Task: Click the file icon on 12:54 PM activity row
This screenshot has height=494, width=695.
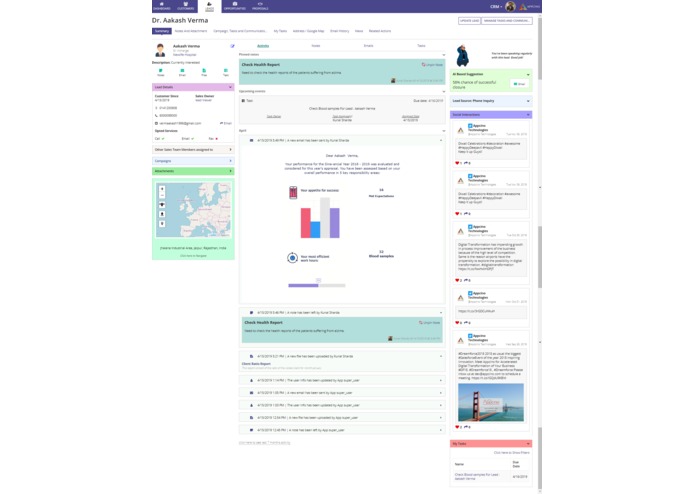Action: click(x=251, y=417)
